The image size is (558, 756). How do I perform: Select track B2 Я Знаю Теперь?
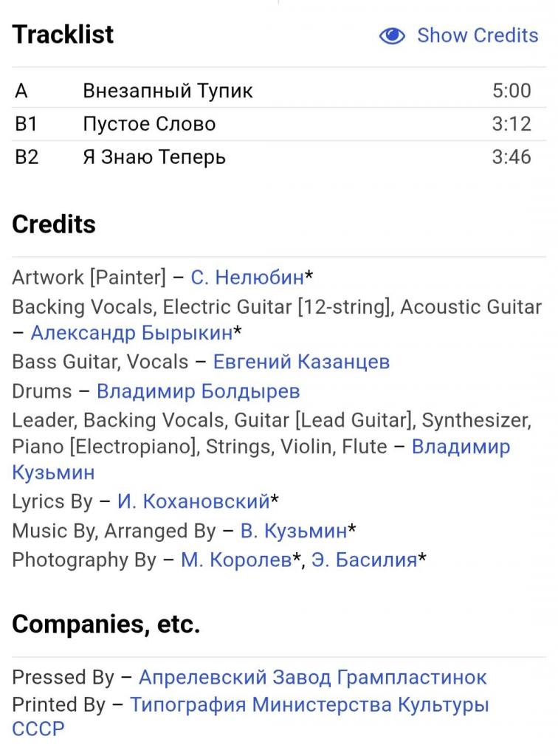pyautogui.click(x=279, y=157)
